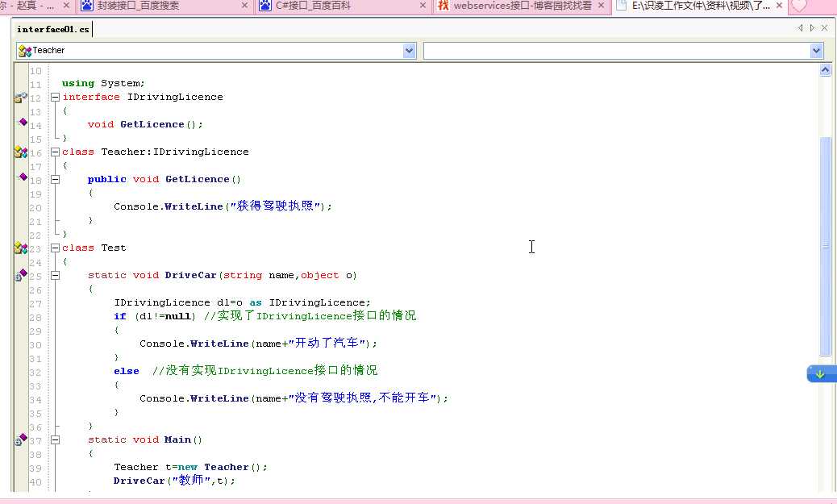The image size is (837, 504).
Task: Click the page icon on the E:\ file tab
Action: click(x=621, y=6)
